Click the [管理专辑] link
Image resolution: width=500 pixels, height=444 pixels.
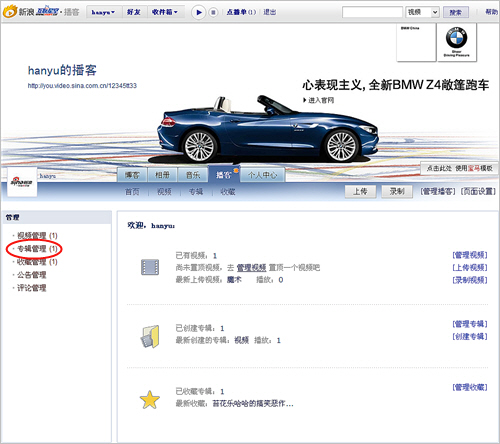pos(470,324)
